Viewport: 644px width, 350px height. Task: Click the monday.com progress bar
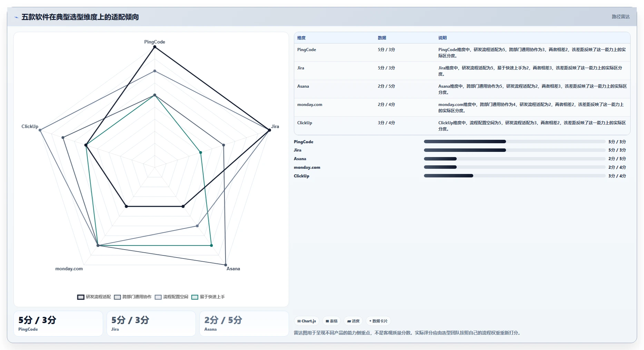pyautogui.click(x=515, y=167)
